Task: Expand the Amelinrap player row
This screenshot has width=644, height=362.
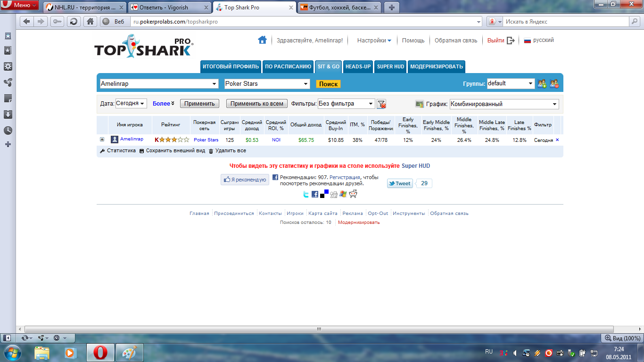Action: [102, 140]
